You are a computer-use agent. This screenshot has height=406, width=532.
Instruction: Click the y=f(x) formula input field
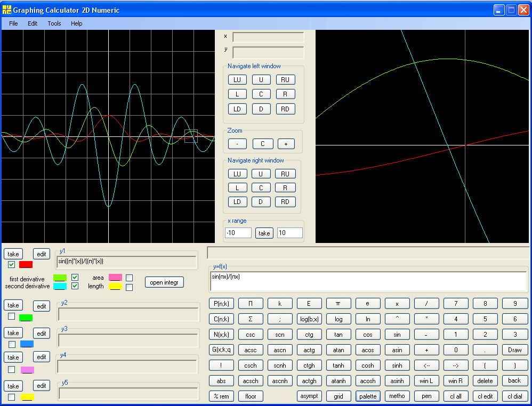click(x=368, y=281)
